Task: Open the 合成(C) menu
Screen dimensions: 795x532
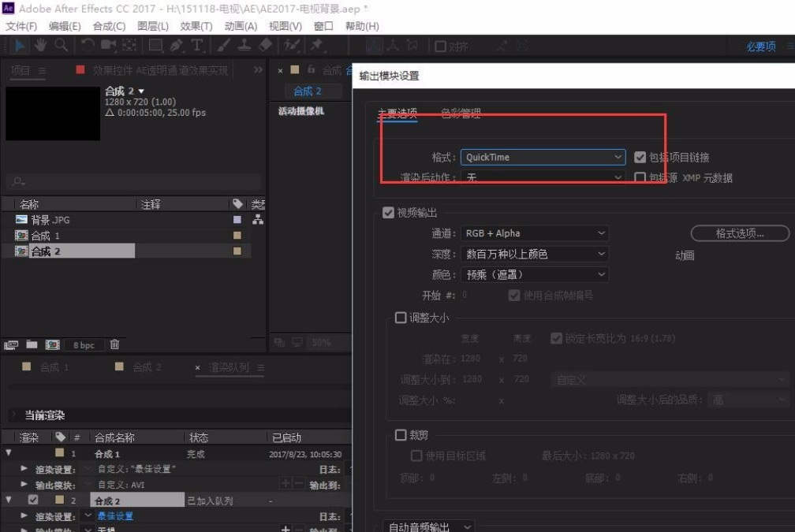Action: point(109,26)
